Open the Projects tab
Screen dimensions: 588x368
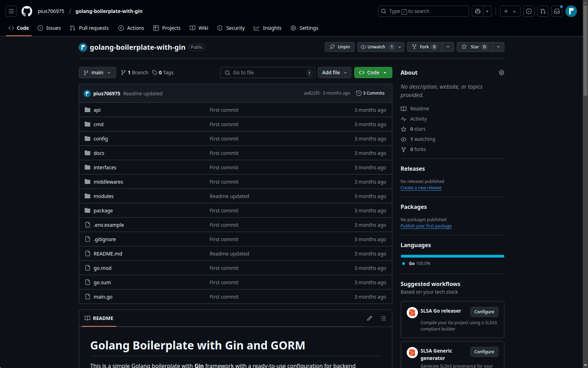(x=167, y=28)
